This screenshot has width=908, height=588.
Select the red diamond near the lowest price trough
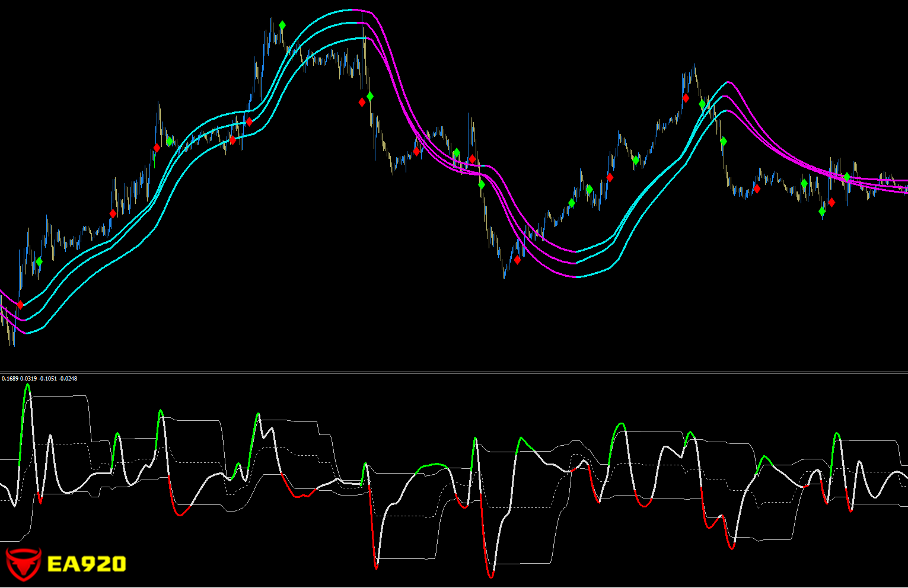coord(517,260)
